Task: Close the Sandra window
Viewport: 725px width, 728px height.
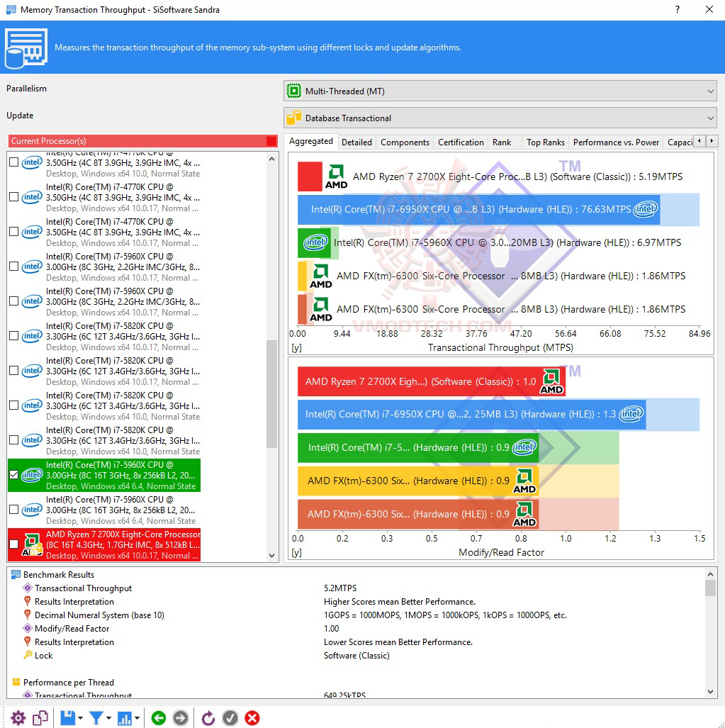Action: point(709,9)
